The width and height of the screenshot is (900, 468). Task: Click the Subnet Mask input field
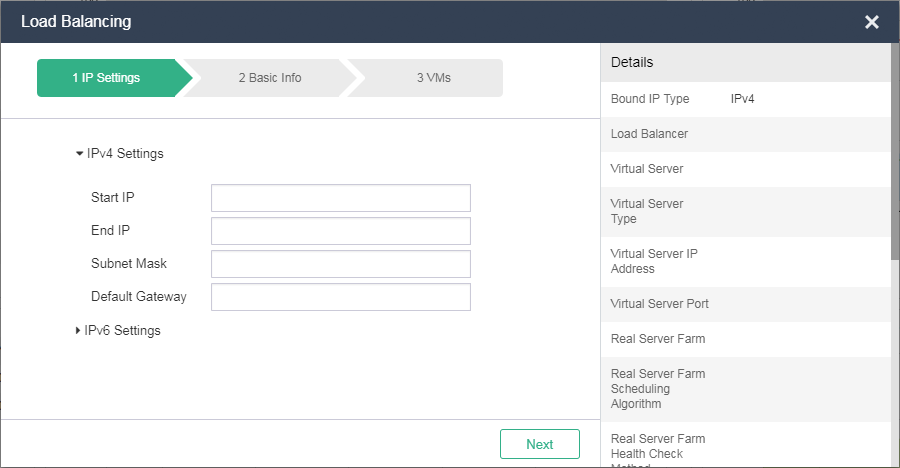[340, 264]
